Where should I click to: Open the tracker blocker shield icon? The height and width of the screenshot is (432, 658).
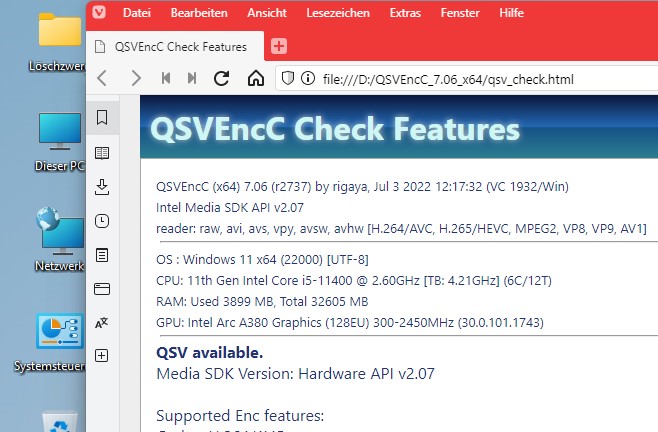click(287, 78)
